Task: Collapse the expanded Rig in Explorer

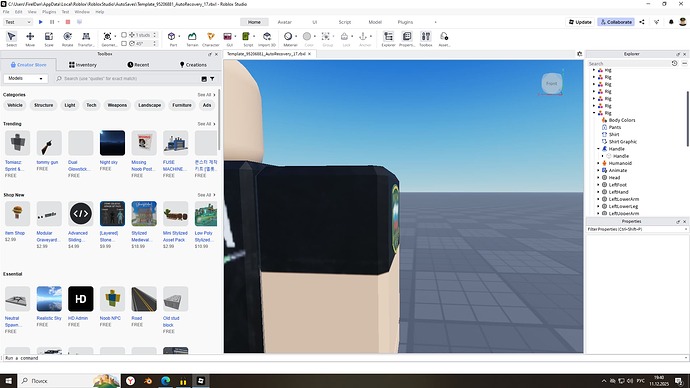Action: 594,113
